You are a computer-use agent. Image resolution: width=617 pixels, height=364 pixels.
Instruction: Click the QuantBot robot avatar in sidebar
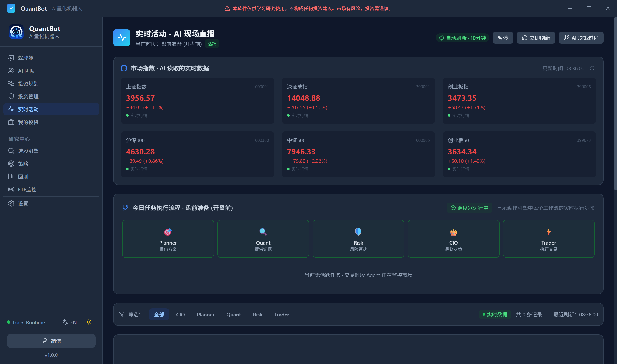[16, 32]
